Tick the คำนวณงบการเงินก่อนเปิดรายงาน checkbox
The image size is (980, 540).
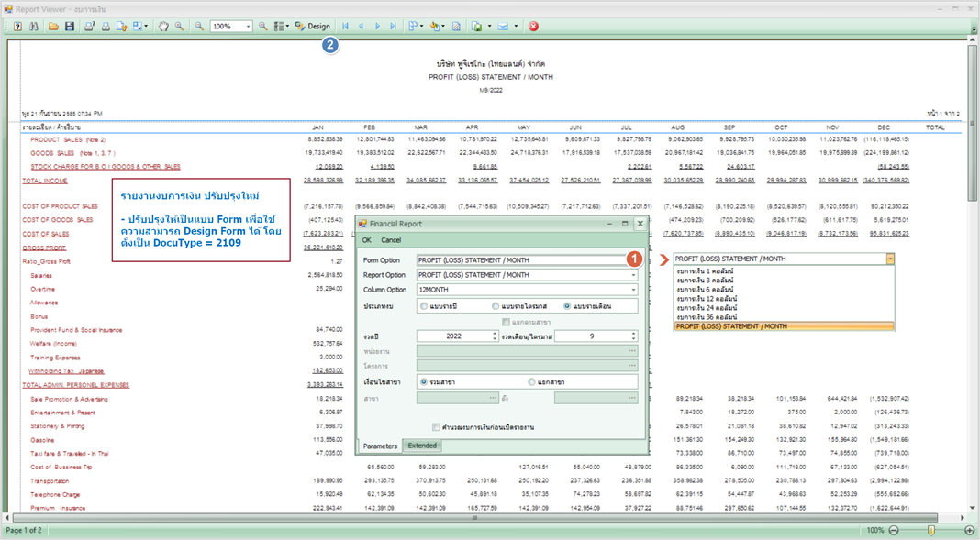[436, 427]
